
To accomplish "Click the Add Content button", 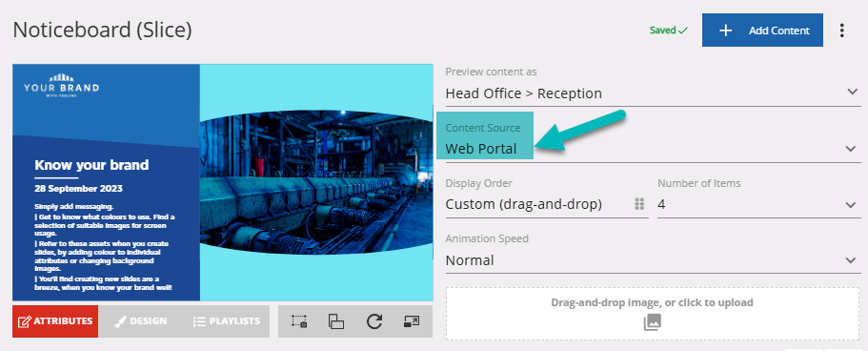I will click(762, 31).
